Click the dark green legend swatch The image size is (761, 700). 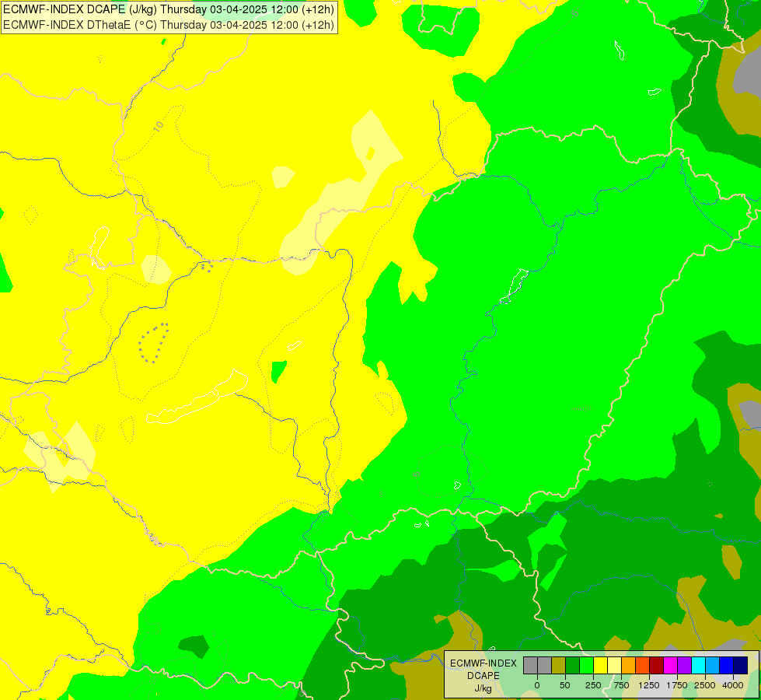573,666
